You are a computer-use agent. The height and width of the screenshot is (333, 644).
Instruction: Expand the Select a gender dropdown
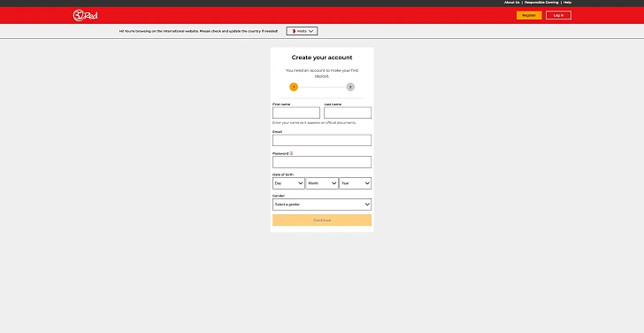(322, 205)
